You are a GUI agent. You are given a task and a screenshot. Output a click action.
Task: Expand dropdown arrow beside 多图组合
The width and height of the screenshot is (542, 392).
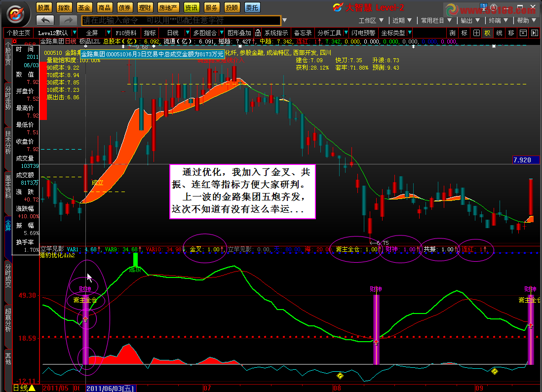[x=222, y=33]
